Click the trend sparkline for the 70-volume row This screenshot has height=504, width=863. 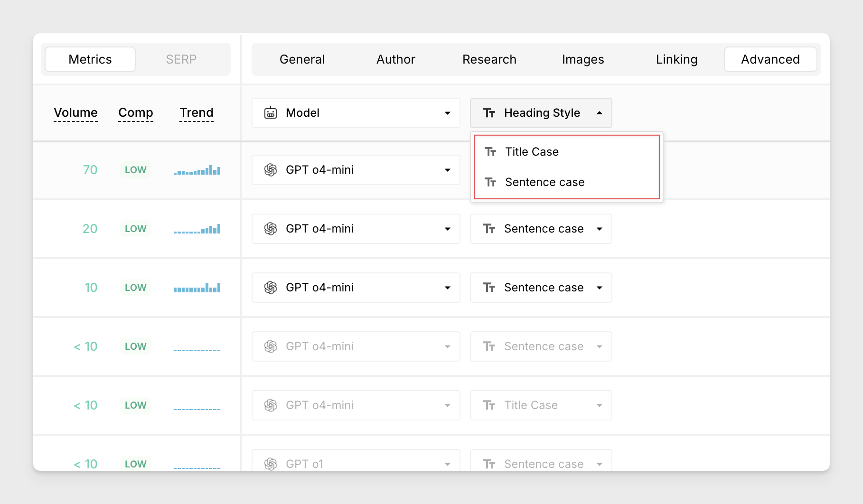(197, 170)
